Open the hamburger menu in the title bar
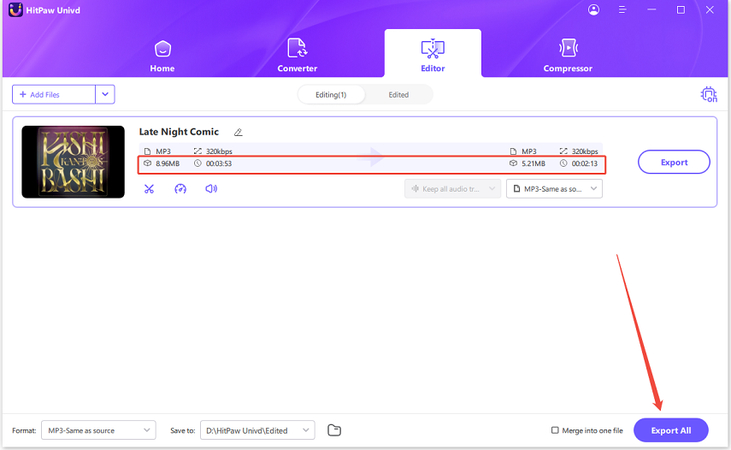The height and width of the screenshot is (450, 731). (x=622, y=9)
